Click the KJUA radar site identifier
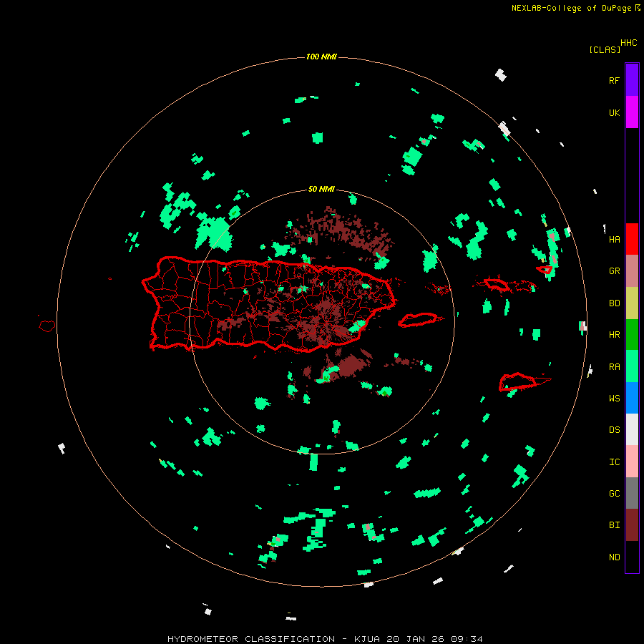Screen dimensions: 644x644 pyautogui.click(x=367, y=639)
